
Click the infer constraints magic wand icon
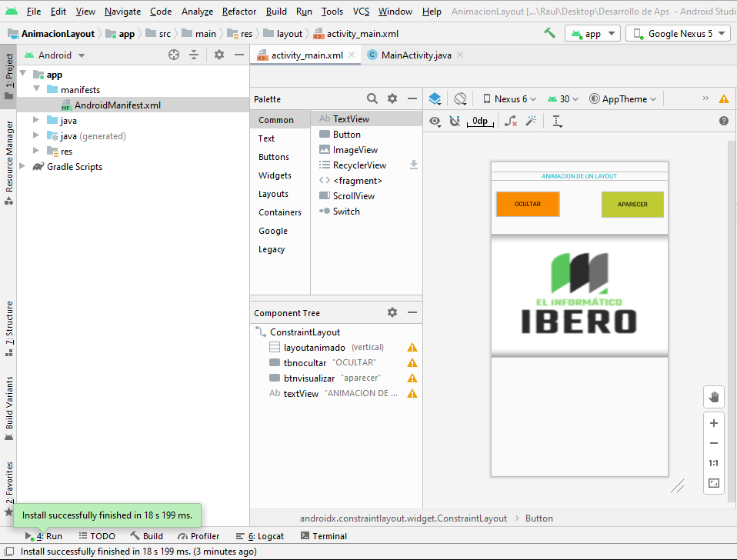click(x=531, y=122)
